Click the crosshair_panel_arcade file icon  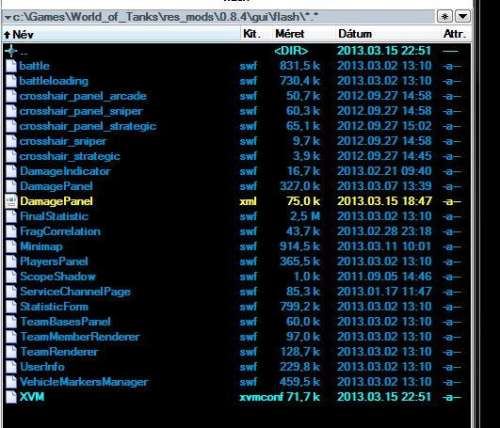coord(11,96)
